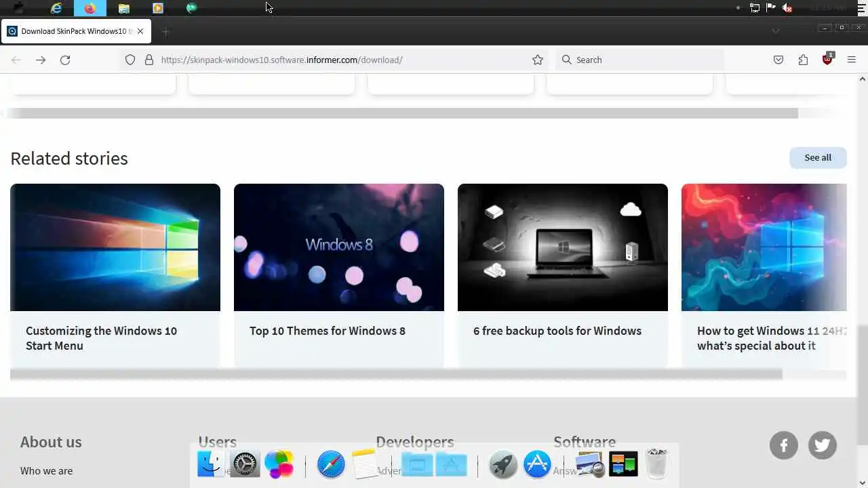Click the colorful Windows 11 thumbnail
868x488 pixels.
pos(764,247)
